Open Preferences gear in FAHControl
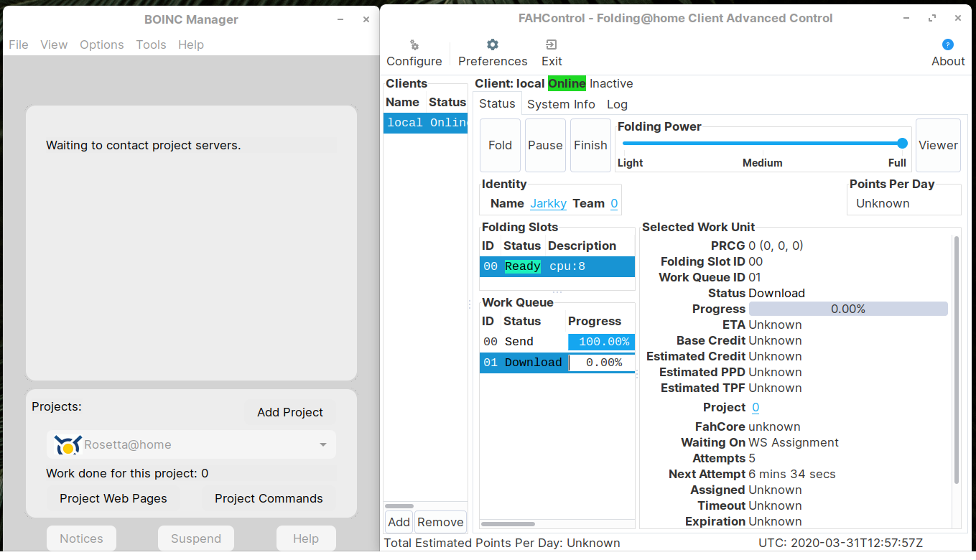 [493, 54]
